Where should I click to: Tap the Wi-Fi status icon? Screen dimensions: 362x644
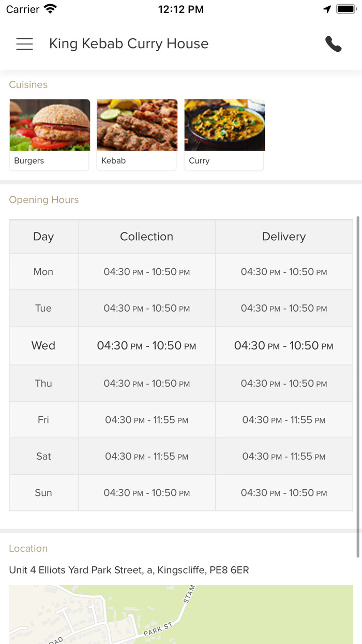[x=50, y=9]
